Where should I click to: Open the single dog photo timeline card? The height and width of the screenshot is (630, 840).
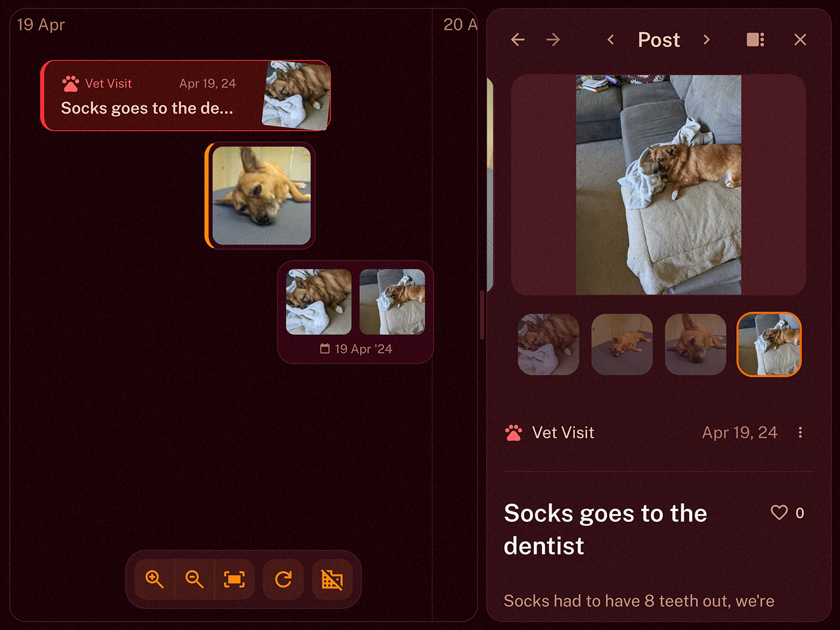click(260, 195)
